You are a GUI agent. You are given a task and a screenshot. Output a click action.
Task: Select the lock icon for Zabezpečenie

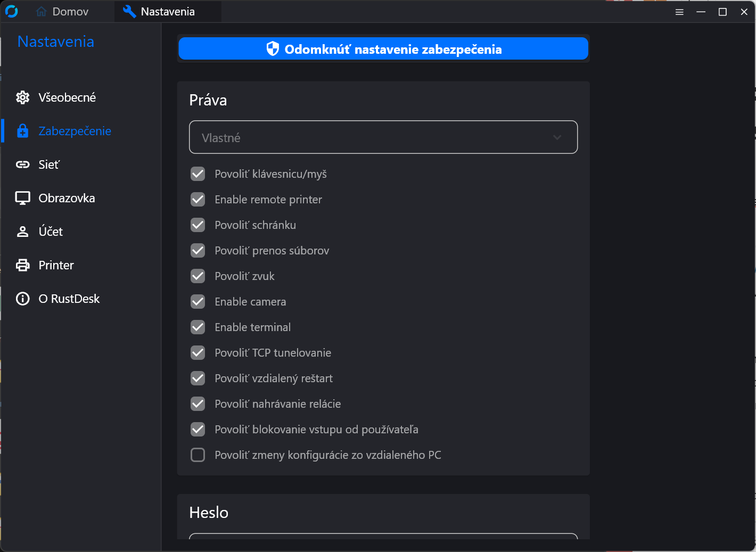pyautogui.click(x=22, y=131)
